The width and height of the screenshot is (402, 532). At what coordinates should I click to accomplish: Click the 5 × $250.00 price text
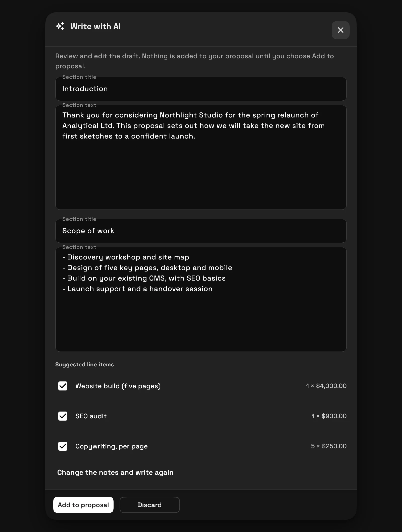point(329,446)
